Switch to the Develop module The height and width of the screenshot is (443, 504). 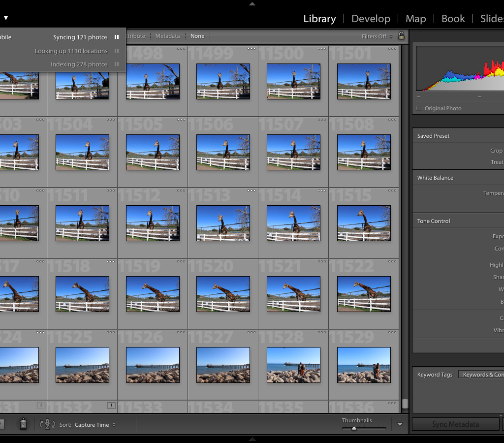coord(371,19)
